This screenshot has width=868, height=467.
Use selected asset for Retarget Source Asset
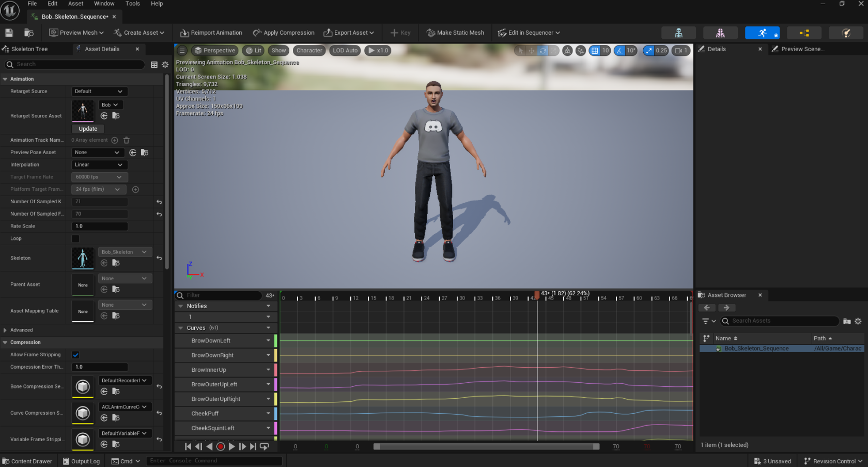104,116
